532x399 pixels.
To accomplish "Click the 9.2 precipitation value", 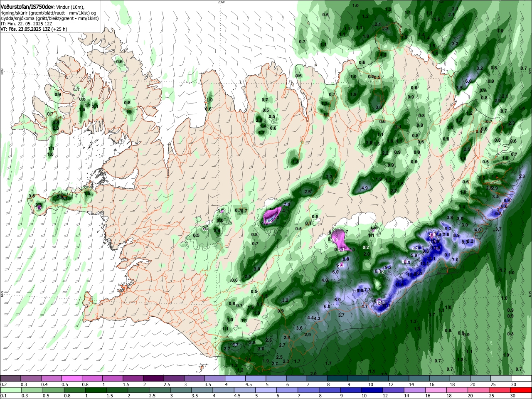I will [388, 267].
